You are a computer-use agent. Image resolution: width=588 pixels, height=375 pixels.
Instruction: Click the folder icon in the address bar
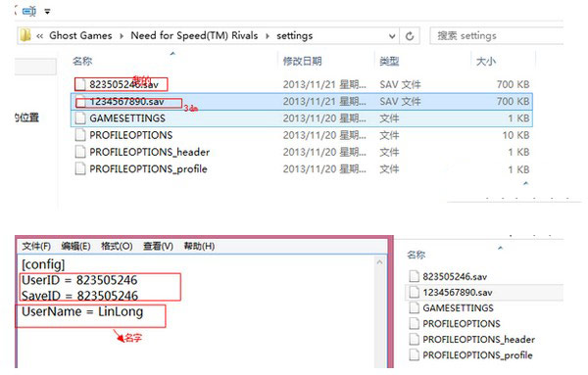click(x=25, y=35)
